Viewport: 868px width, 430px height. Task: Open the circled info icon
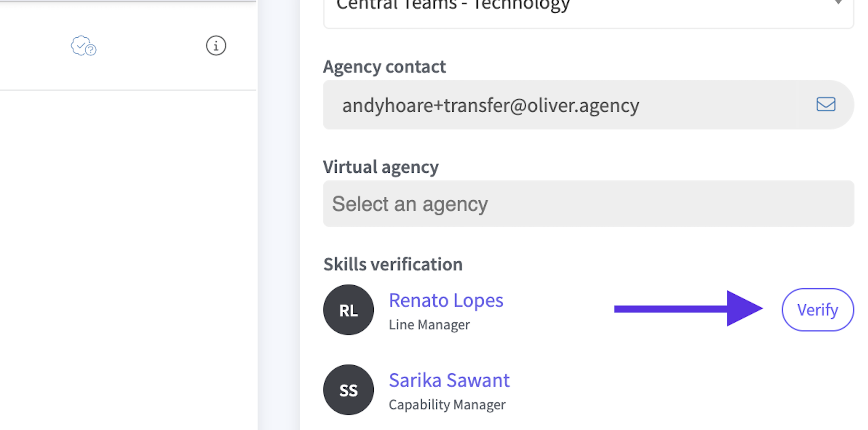216,46
